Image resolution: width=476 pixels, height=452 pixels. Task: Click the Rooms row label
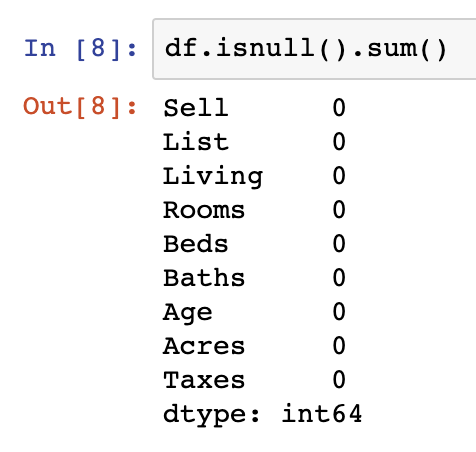[x=204, y=210]
